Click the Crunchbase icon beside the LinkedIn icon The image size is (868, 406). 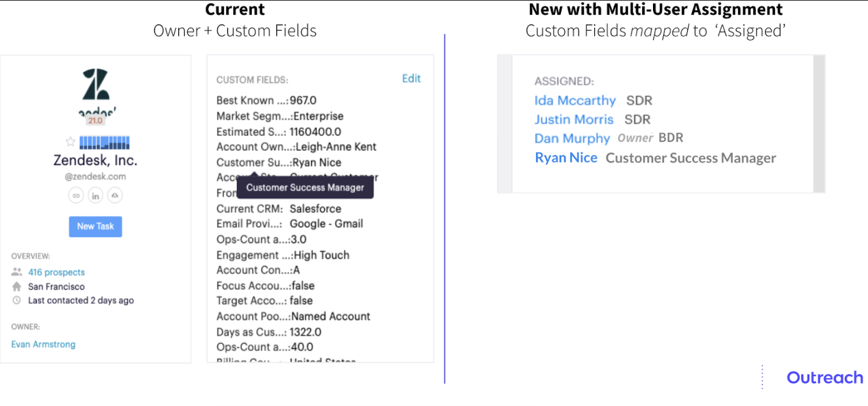point(114,195)
